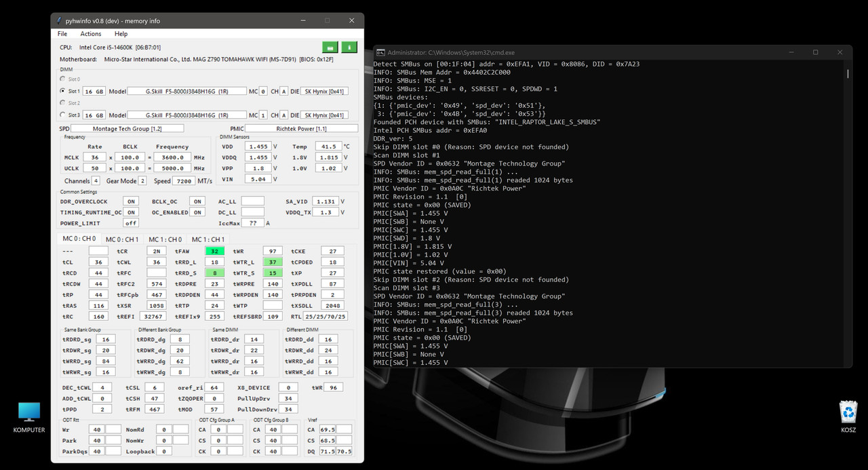Click the SA_VID 1.131 field
The image size is (868, 470).
tap(325, 201)
